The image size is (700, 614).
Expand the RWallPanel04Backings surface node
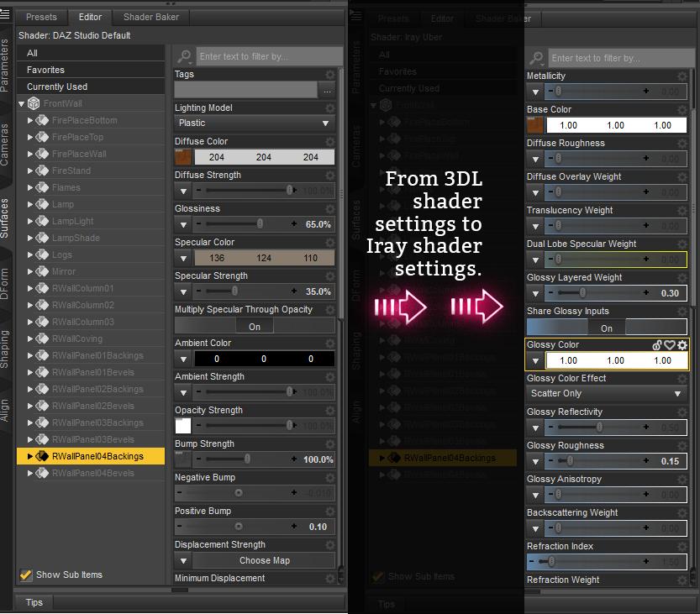[30, 456]
